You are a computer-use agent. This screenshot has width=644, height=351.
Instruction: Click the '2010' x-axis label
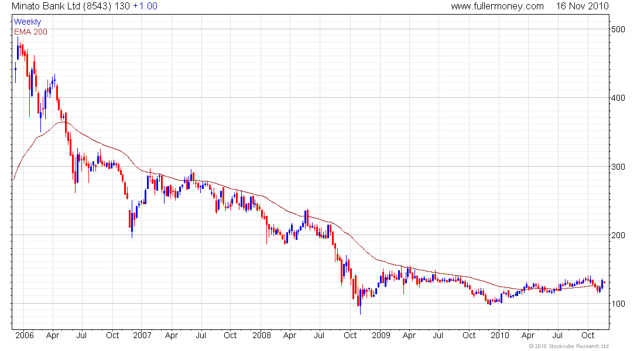coord(500,335)
